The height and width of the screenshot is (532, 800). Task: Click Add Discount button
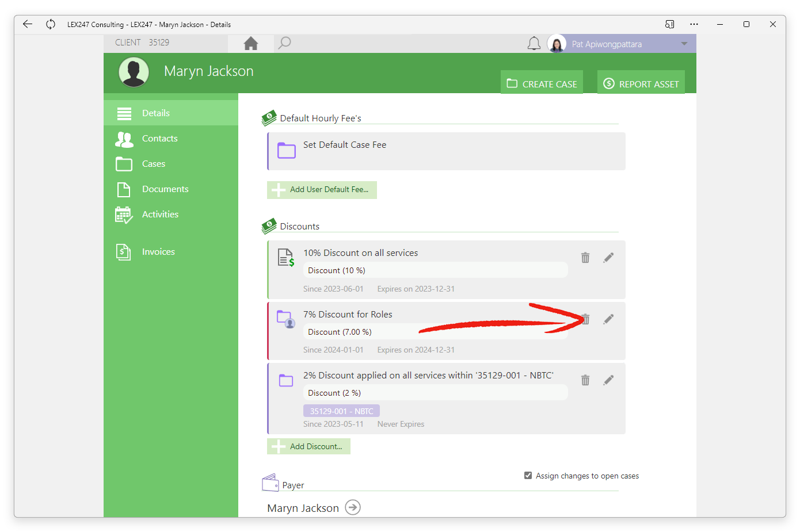click(x=308, y=446)
